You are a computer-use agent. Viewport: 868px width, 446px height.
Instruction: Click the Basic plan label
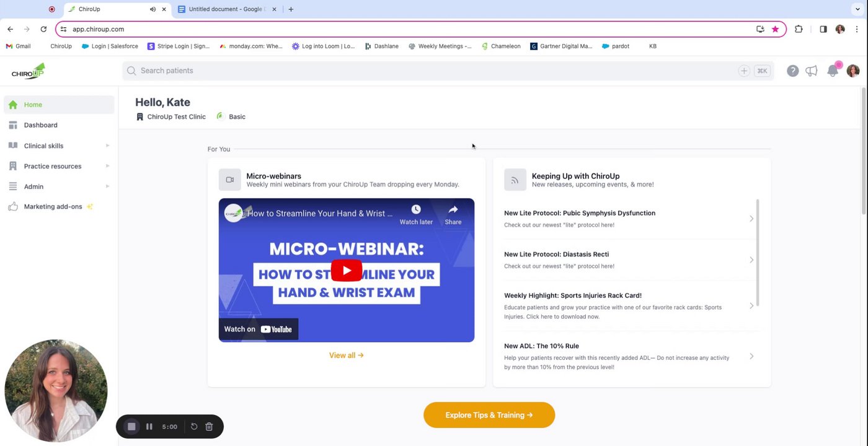click(237, 116)
